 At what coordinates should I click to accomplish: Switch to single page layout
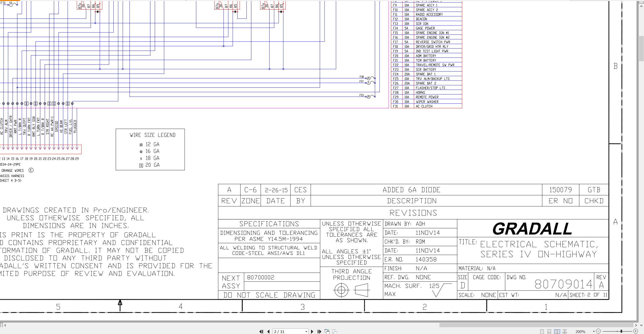[x=542, y=331]
